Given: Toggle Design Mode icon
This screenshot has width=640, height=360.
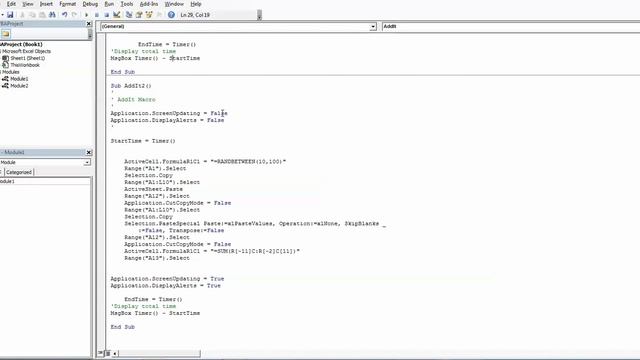Looking at the screenshot, I should coord(117,15).
